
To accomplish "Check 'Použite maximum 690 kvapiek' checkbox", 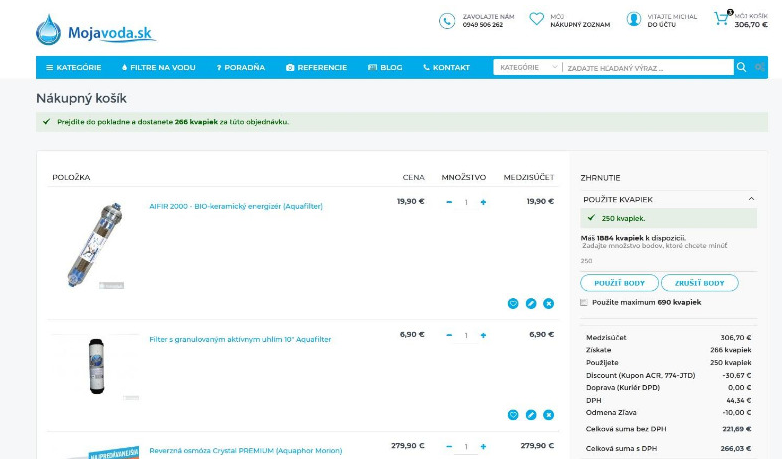I will [x=584, y=302].
